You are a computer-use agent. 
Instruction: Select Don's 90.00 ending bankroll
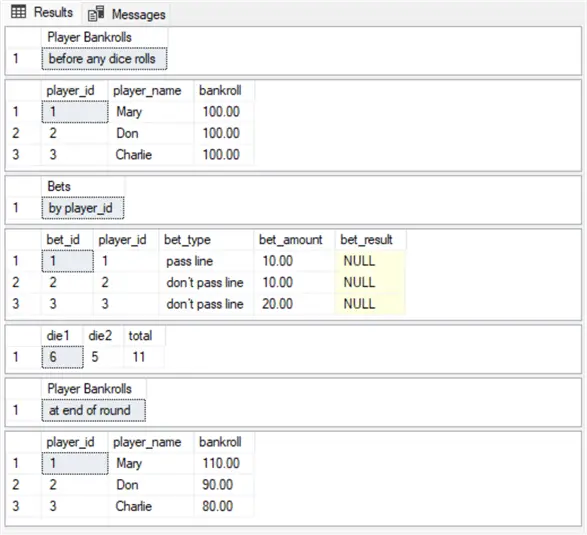[224, 485]
